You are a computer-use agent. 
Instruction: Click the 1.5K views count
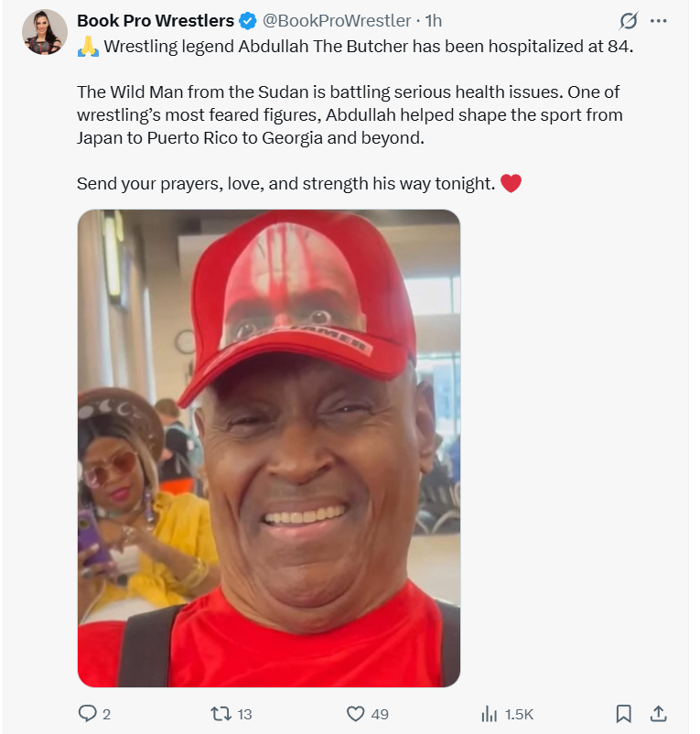519,715
